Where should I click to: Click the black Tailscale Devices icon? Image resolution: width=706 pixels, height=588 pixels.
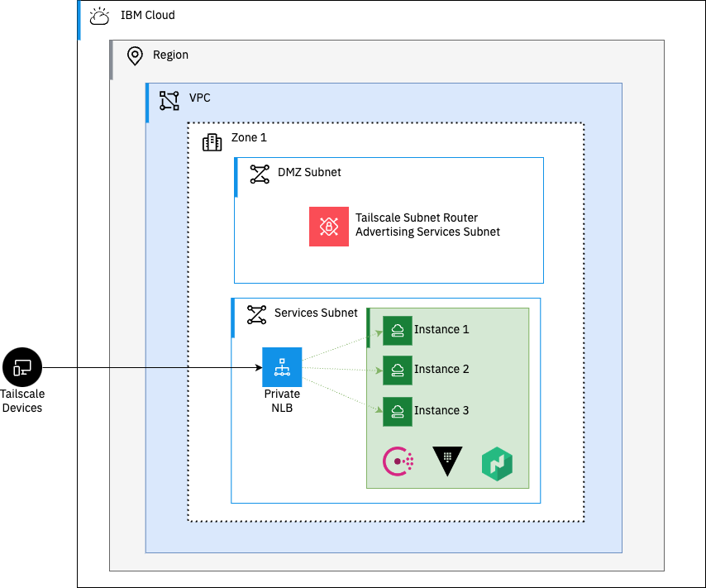(22, 367)
